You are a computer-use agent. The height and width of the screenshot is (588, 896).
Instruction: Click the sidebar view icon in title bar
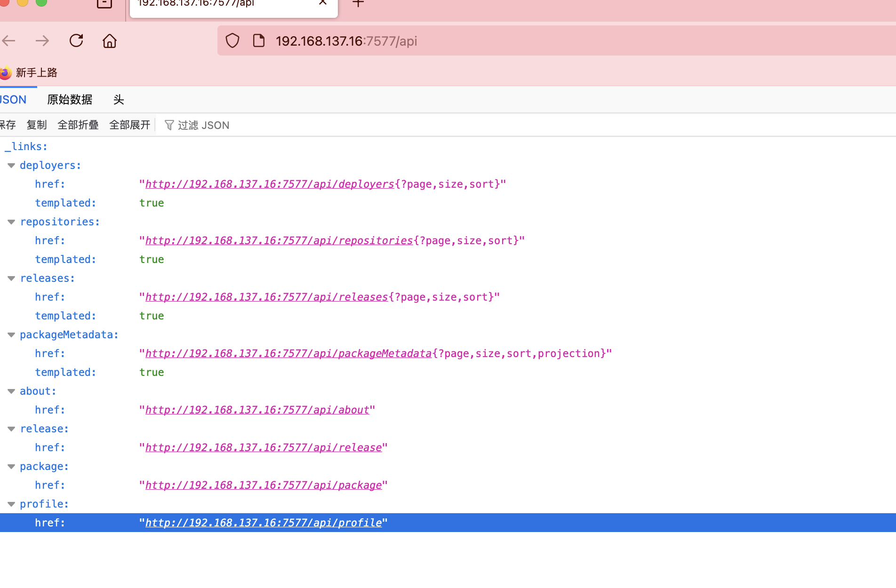pyautogui.click(x=104, y=4)
